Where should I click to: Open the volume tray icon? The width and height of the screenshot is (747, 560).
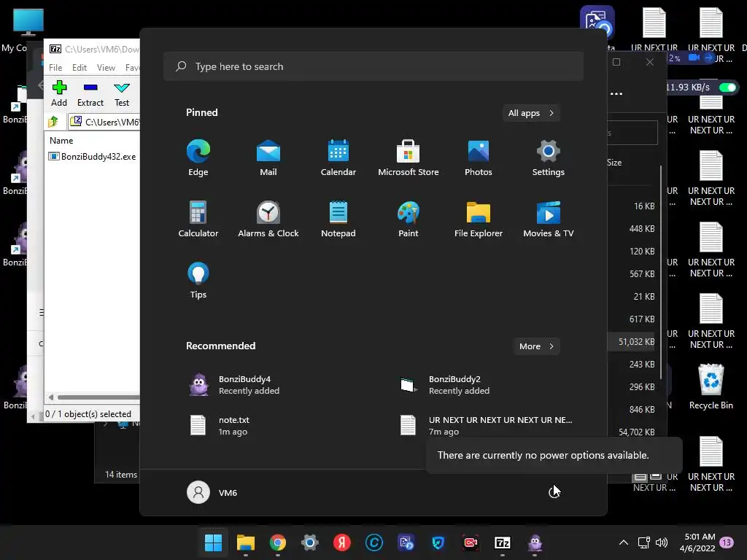661,542
